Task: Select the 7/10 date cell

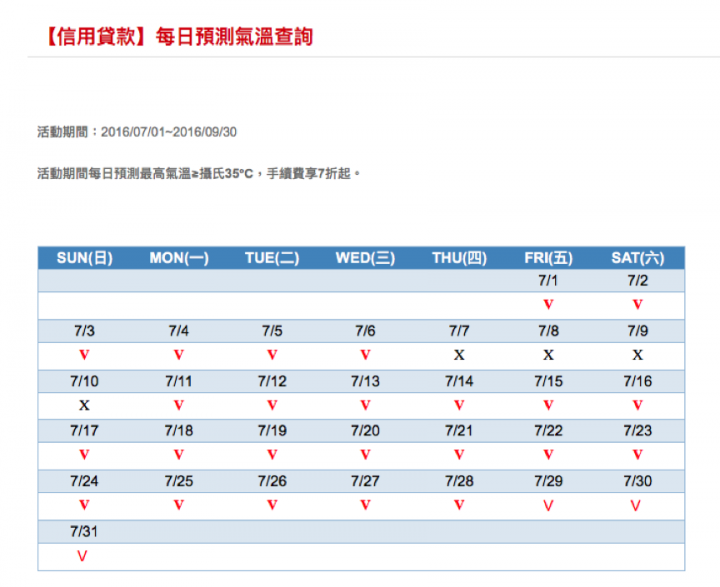Action: pos(84,381)
